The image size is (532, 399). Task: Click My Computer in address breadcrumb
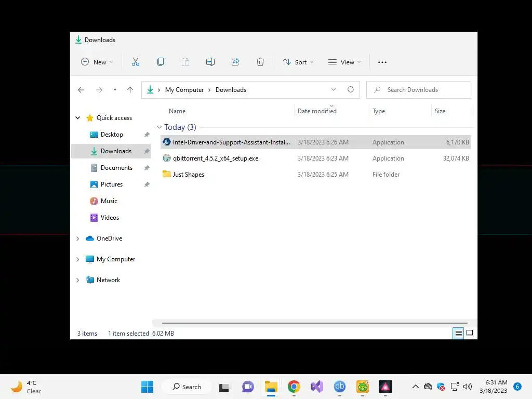[x=184, y=90]
